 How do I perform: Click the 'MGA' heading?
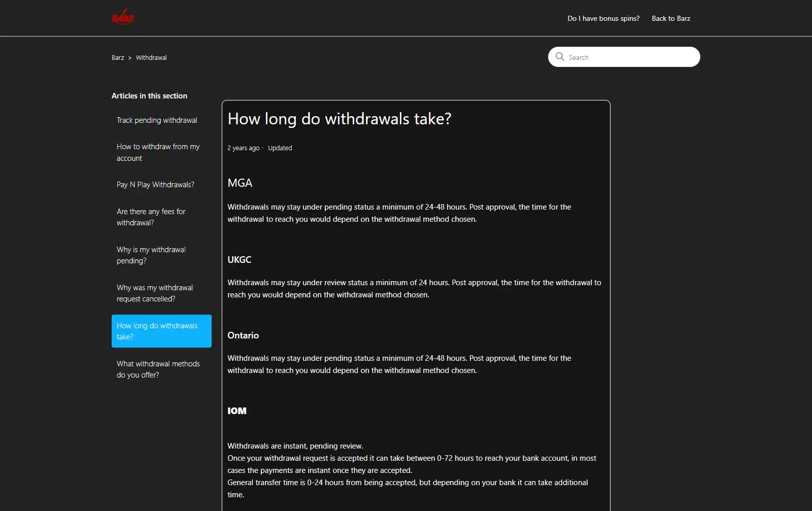tap(240, 183)
